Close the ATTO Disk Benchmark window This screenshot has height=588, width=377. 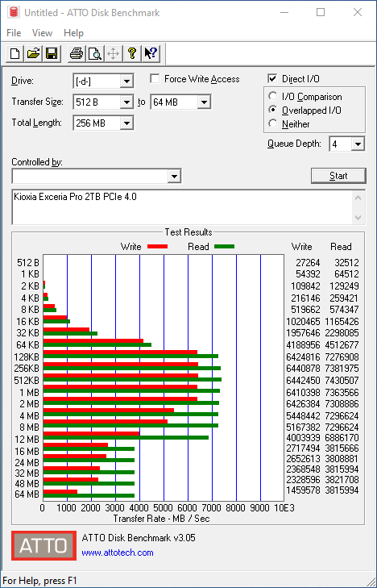357,12
